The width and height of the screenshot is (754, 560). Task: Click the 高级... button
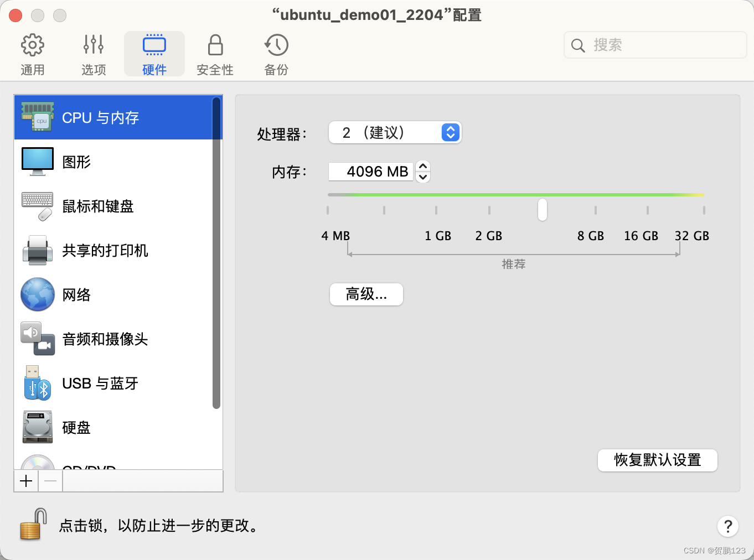coord(366,294)
